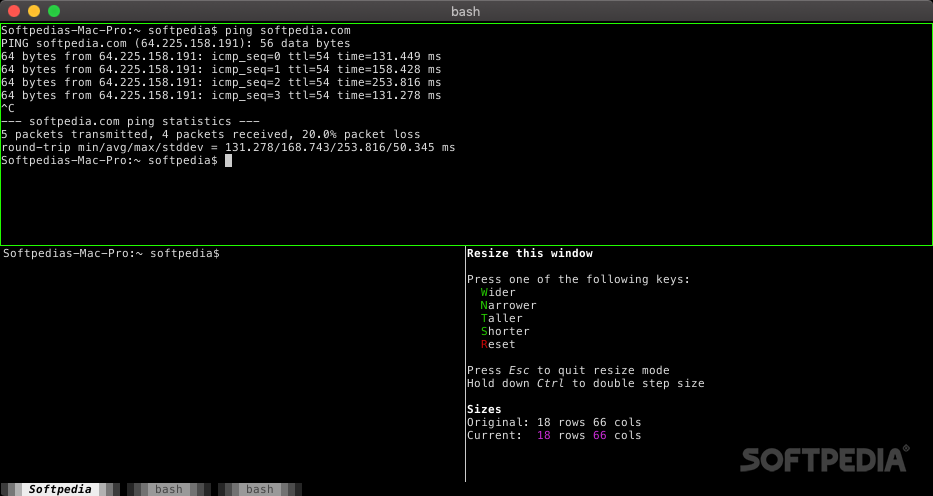
Task: Click the Wider resize option
Action: coord(498,292)
